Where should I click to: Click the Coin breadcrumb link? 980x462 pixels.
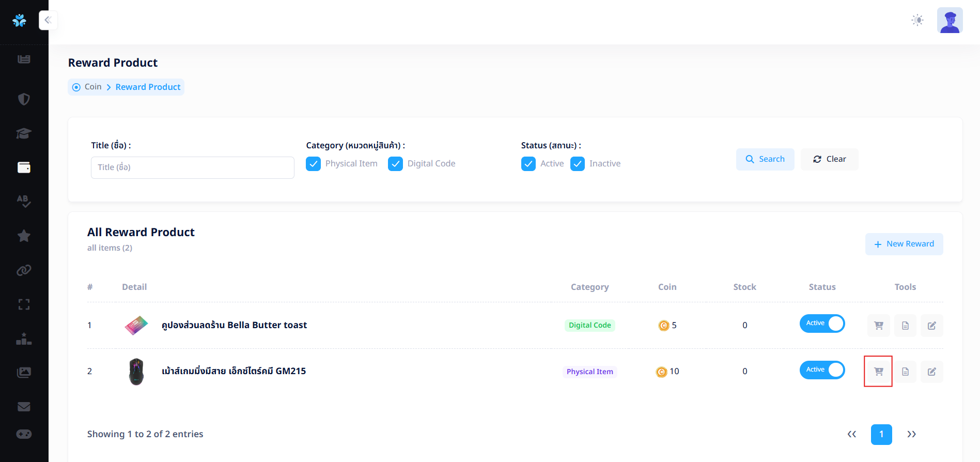[x=93, y=87]
